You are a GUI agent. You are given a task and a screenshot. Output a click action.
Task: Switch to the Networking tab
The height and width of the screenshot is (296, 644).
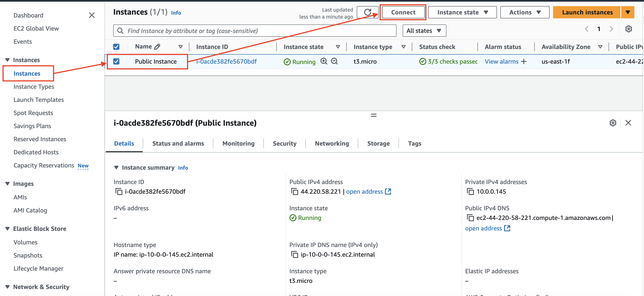pyautogui.click(x=331, y=143)
